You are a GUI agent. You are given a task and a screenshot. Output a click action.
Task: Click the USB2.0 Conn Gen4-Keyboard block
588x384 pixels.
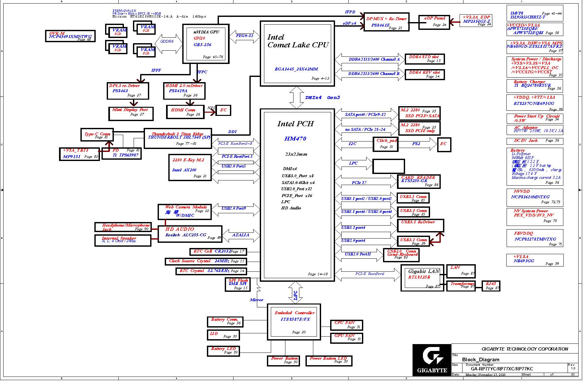(401, 255)
